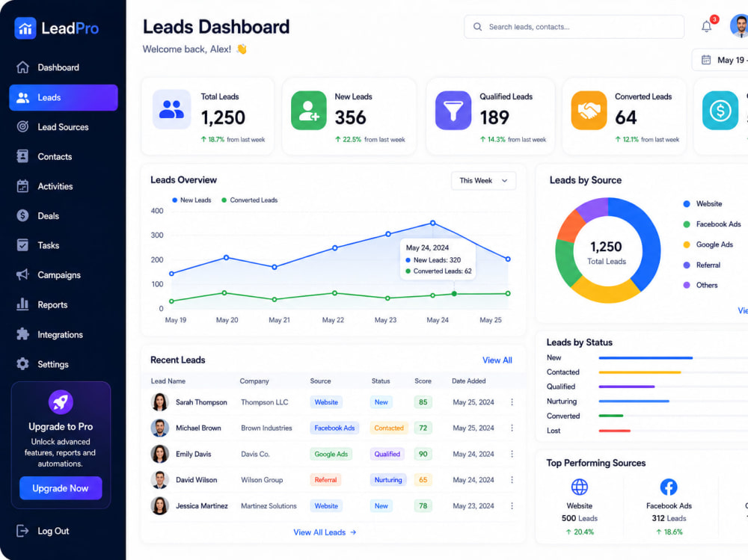Sort by the Score column header
The height and width of the screenshot is (560, 748).
(x=423, y=381)
